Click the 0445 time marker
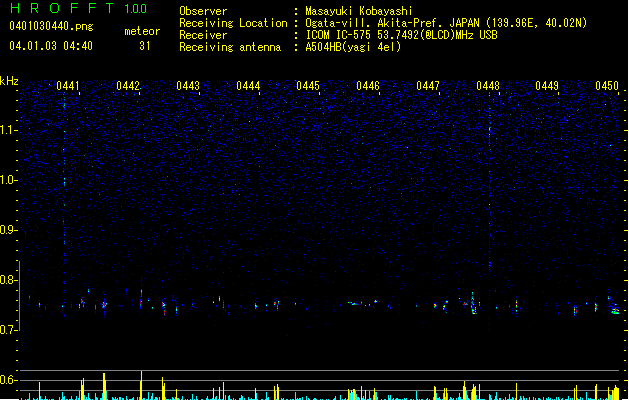The width and height of the screenshot is (629, 400). pos(308,86)
